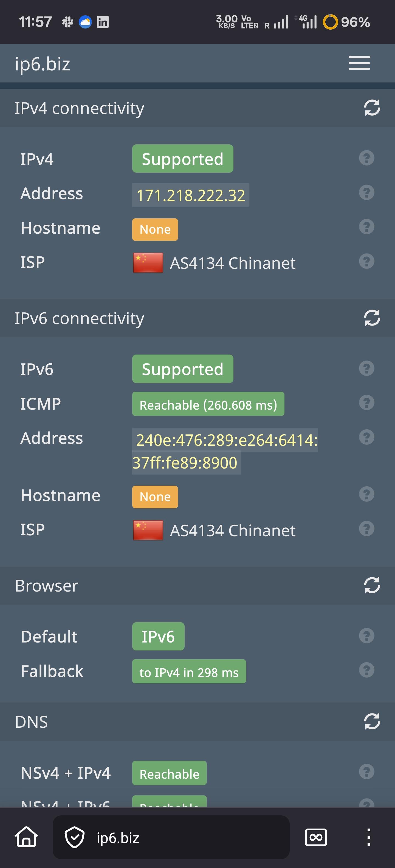The height and width of the screenshot is (868, 395).
Task: Open private tabs mask button
Action: click(x=316, y=837)
